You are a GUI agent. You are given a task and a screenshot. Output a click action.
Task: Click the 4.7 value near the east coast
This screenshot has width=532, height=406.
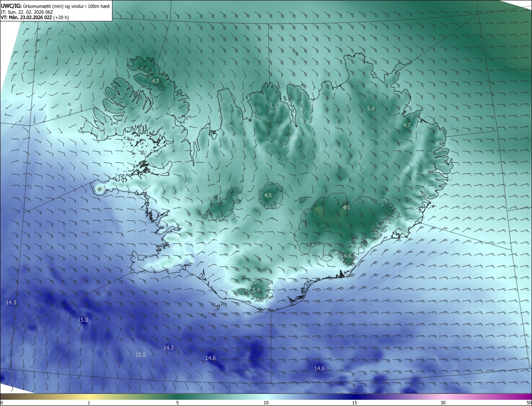[407, 125]
